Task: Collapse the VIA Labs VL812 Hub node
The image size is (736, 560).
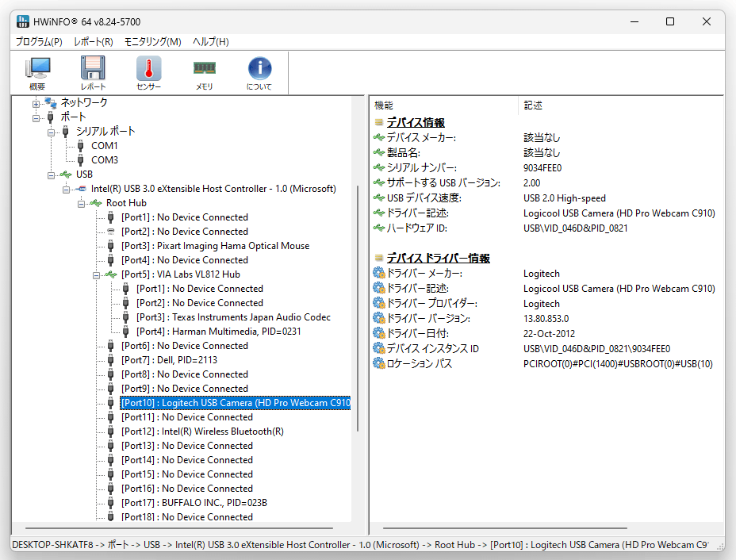Action: click(96, 275)
